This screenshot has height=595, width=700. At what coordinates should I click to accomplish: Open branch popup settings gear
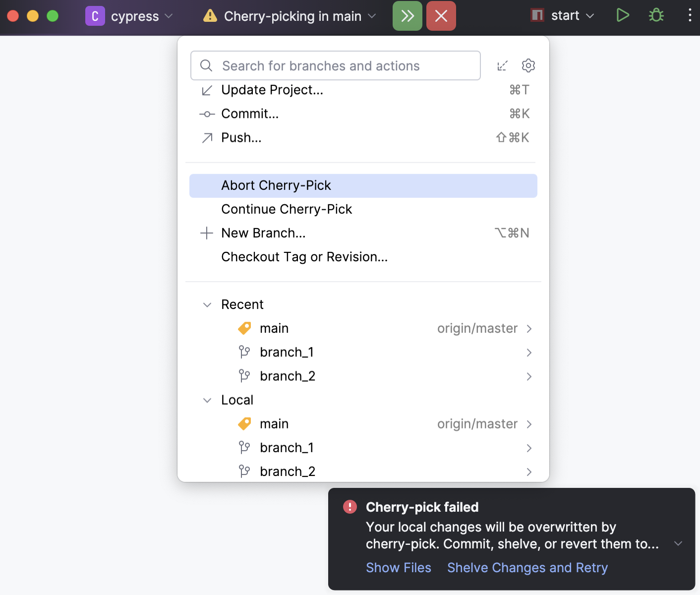528,65
